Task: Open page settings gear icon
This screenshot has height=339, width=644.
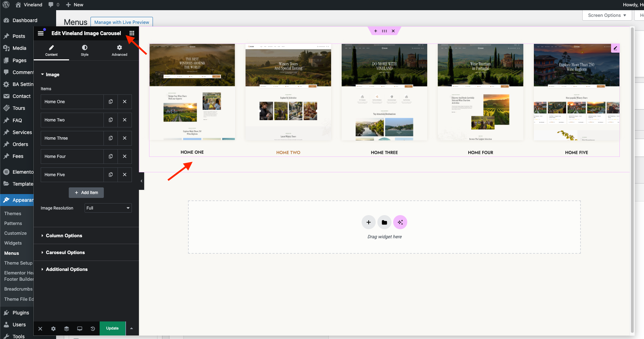Action: tap(53, 328)
